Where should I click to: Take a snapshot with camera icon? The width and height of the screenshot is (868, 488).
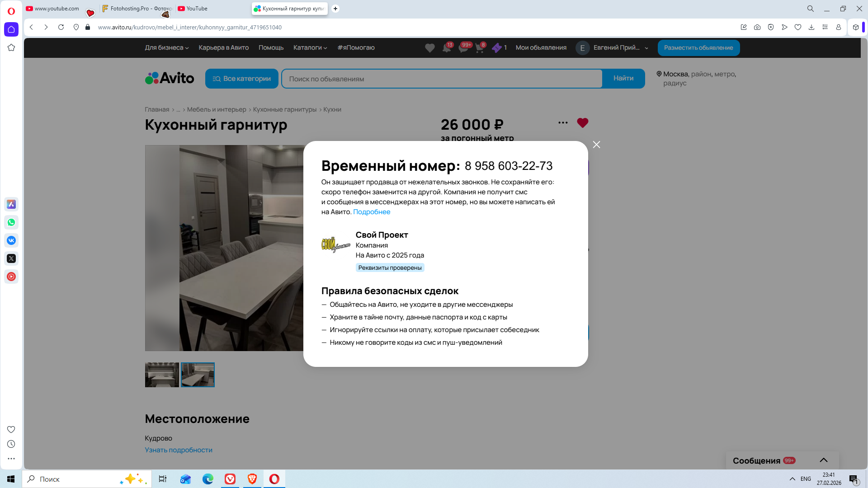757,27
